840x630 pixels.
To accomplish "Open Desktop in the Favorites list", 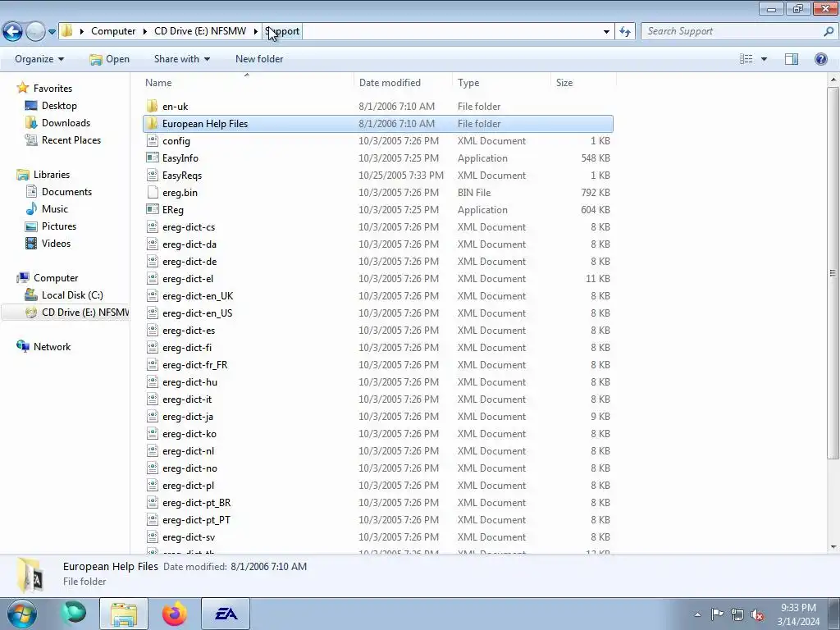I will tap(59, 106).
